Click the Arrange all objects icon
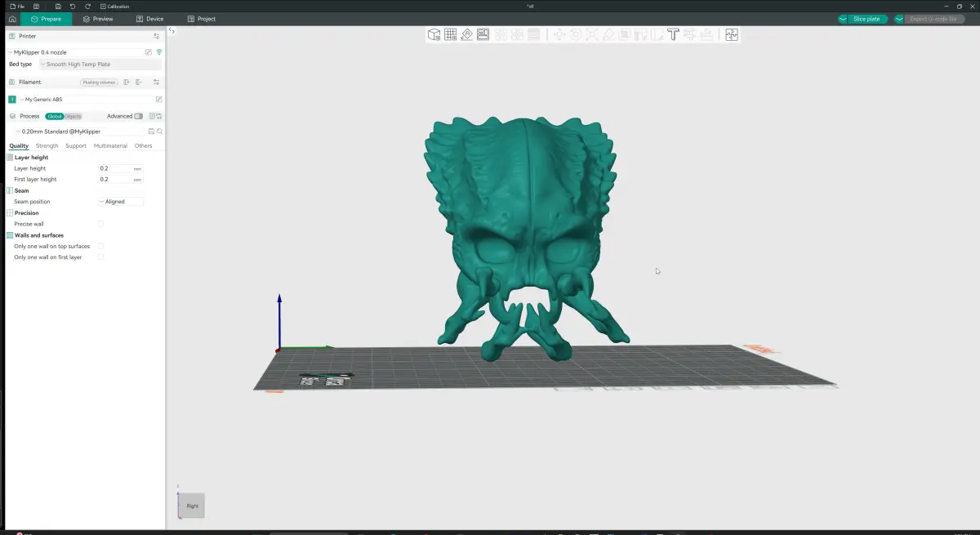980x535 pixels. 483,34
